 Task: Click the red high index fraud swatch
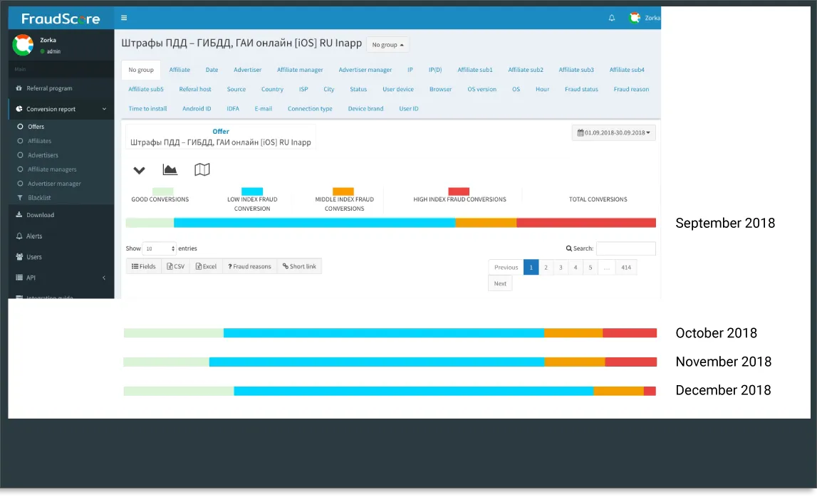click(459, 191)
